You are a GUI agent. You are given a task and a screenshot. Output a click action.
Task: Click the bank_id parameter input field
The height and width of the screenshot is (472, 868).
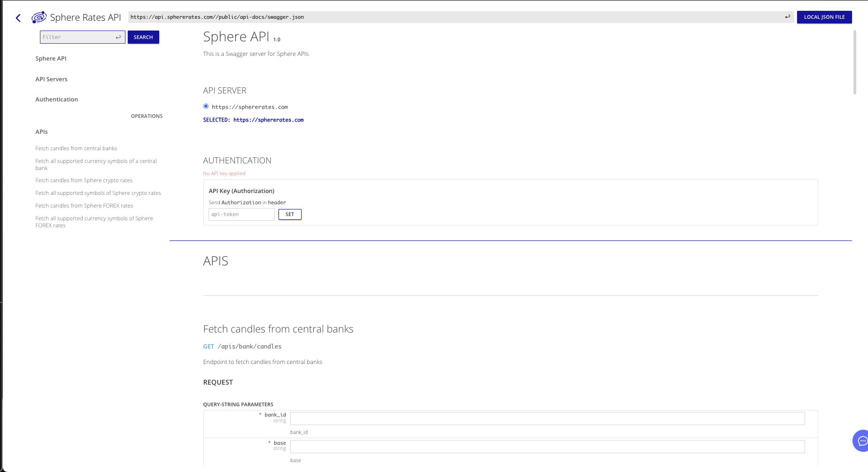point(547,418)
